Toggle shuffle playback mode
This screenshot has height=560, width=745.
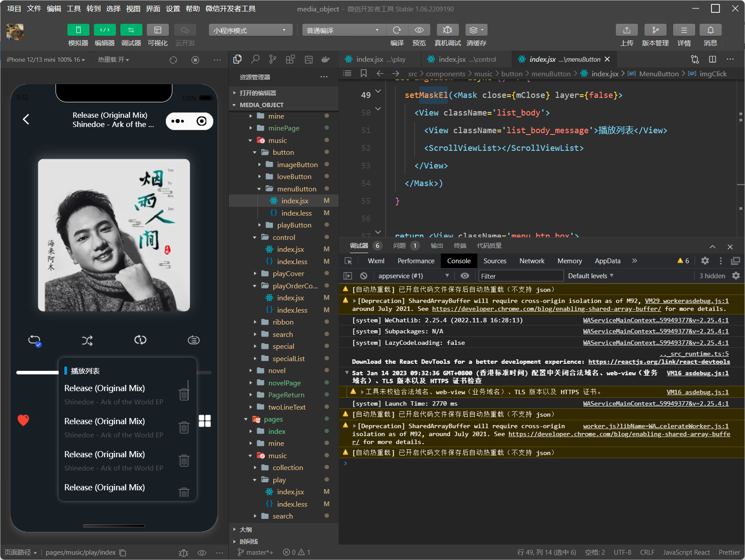[x=87, y=340]
